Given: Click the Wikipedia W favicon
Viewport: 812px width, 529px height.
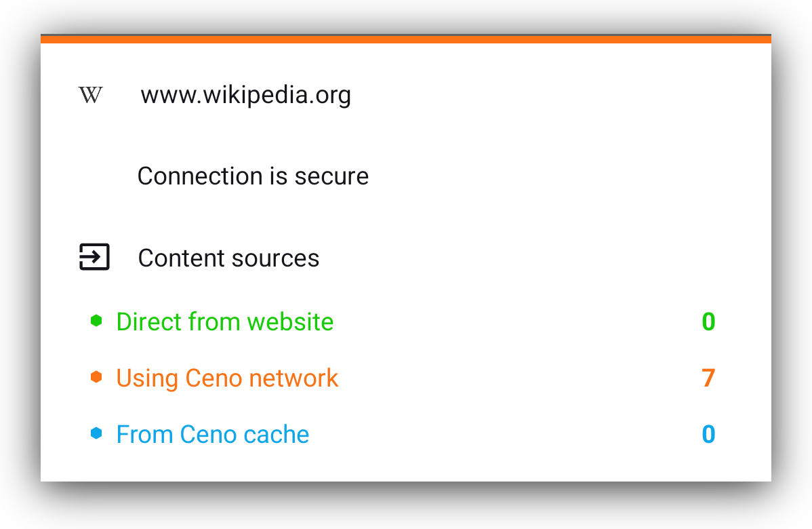Looking at the screenshot, I should [91, 95].
